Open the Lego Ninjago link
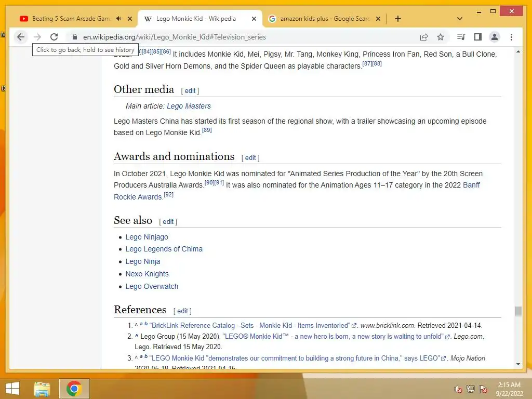The image size is (532, 399). [147, 237]
